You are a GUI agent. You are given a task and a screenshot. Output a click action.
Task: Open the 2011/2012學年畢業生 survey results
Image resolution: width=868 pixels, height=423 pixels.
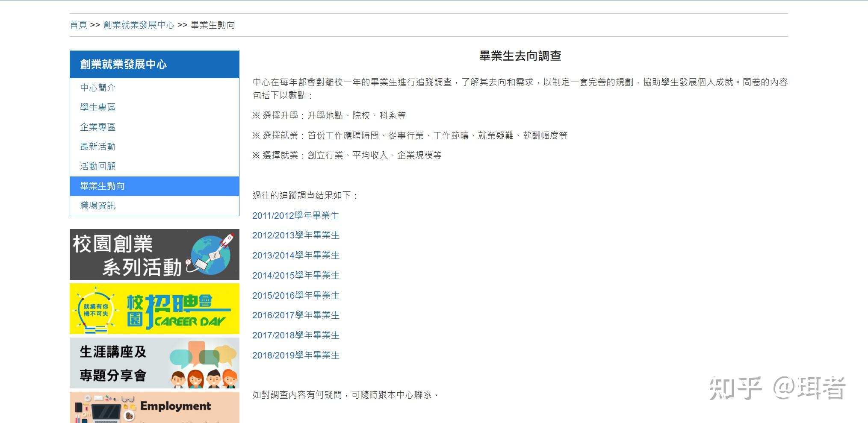(296, 215)
